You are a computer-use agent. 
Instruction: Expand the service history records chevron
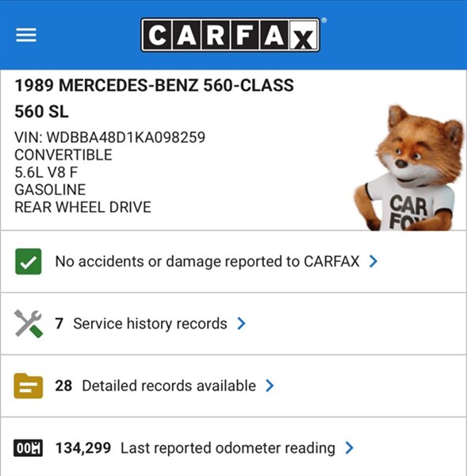(241, 324)
